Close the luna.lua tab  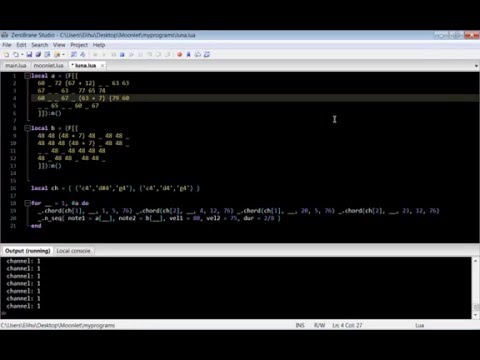(x=102, y=66)
